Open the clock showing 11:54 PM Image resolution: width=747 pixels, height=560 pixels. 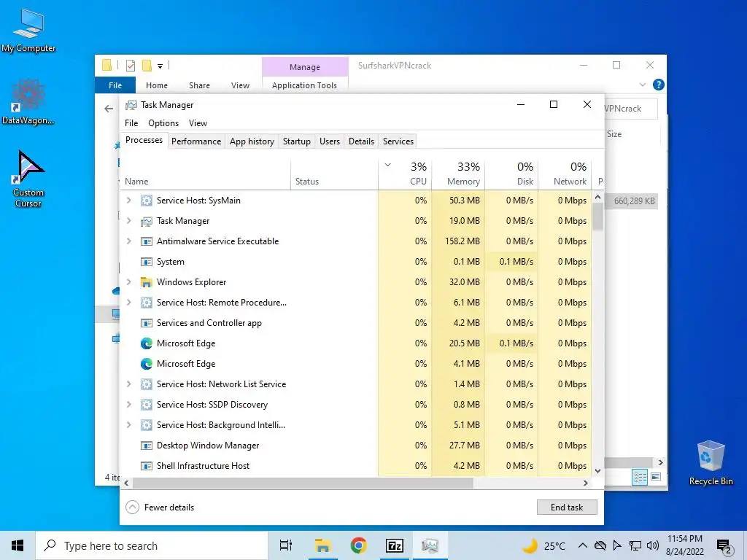[x=685, y=545]
